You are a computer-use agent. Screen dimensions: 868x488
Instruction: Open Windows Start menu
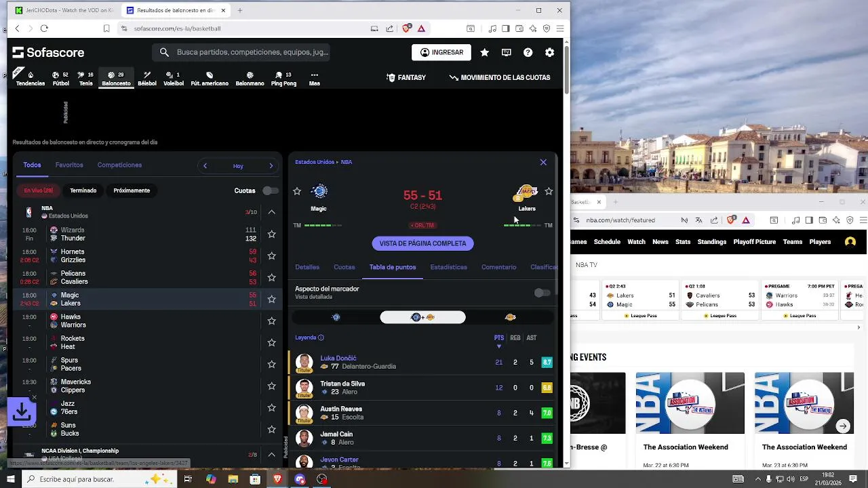tap(10, 479)
